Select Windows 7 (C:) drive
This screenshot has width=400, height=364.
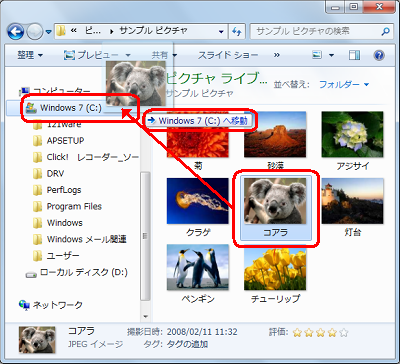(x=71, y=108)
